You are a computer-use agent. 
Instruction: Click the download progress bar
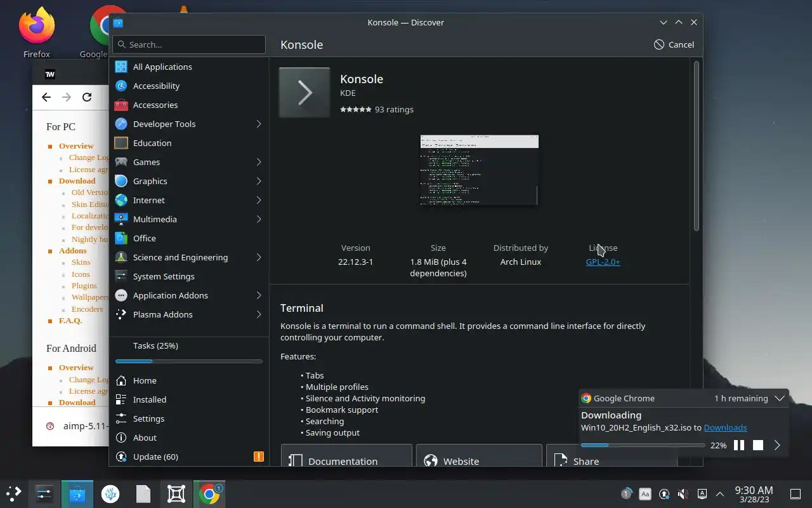[x=643, y=445]
